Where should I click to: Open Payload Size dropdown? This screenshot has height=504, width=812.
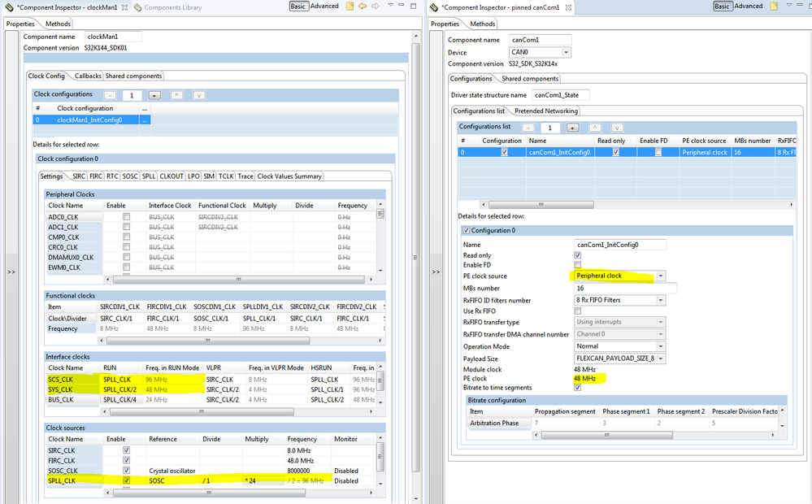(x=661, y=358)
